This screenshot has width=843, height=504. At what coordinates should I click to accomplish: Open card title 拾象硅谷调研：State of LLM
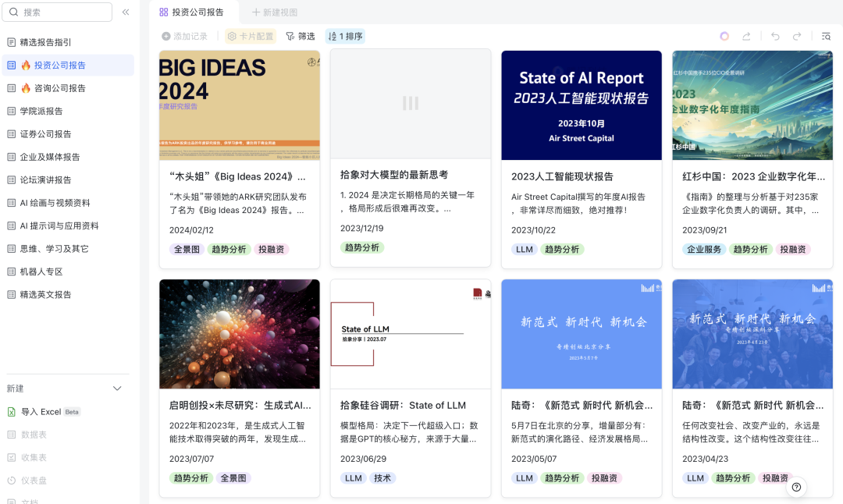(403, 405)
